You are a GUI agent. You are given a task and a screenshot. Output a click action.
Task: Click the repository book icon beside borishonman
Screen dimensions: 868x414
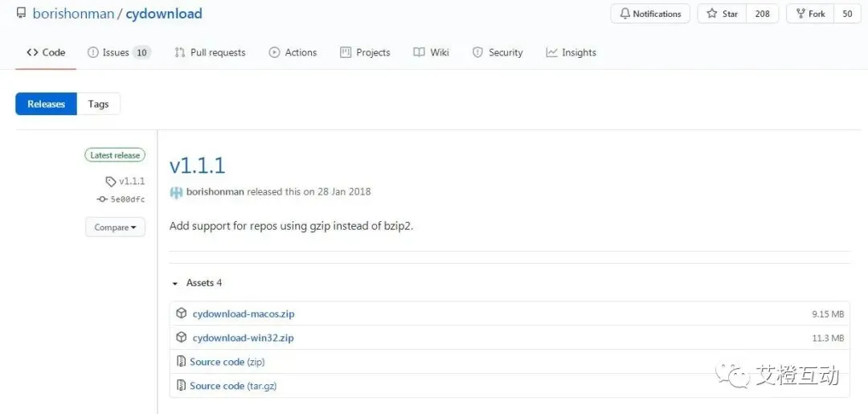pyautogui.click(x=21, y=14)
